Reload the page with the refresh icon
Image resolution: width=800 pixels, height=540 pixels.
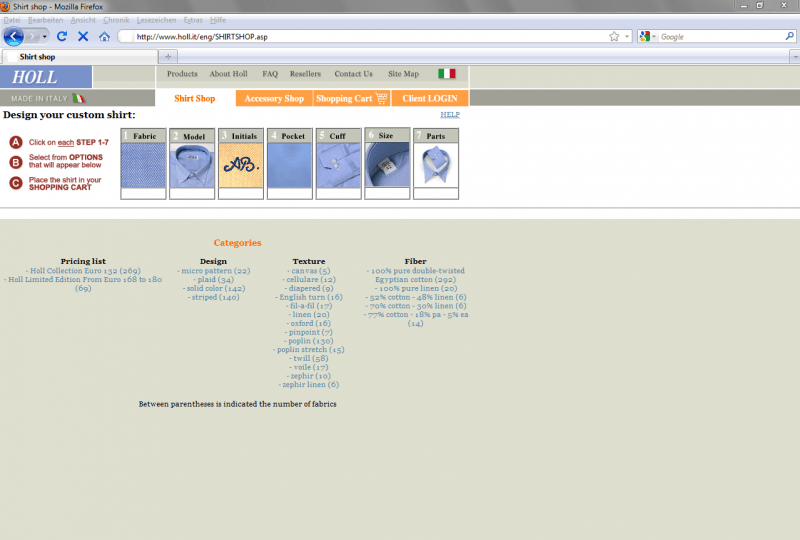(62, 36)
